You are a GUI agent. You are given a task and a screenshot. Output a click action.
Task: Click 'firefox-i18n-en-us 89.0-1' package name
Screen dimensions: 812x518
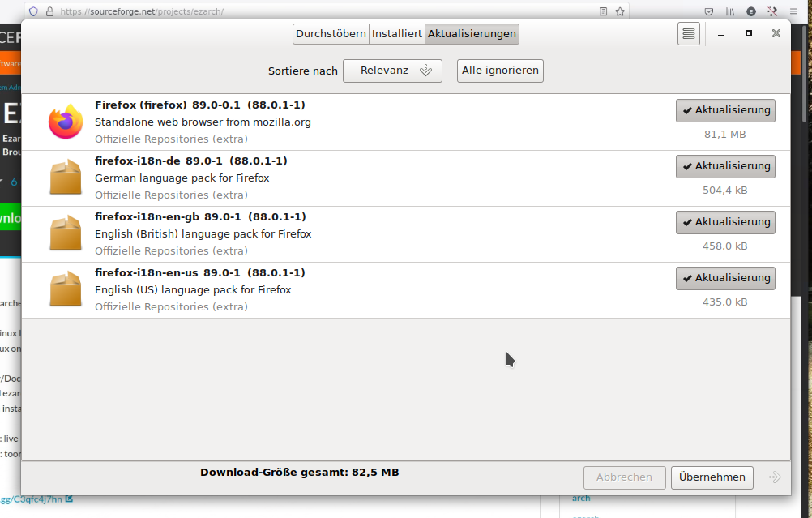coord(167,272)
